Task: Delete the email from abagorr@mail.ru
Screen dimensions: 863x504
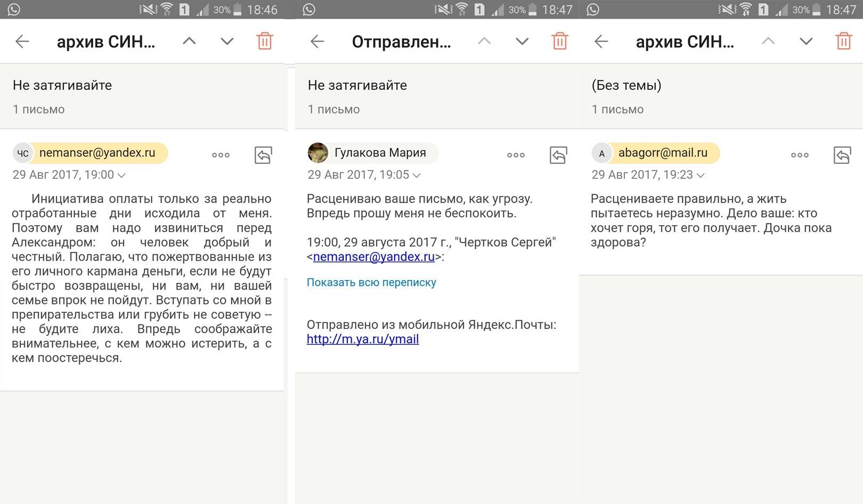Action: 843,42
